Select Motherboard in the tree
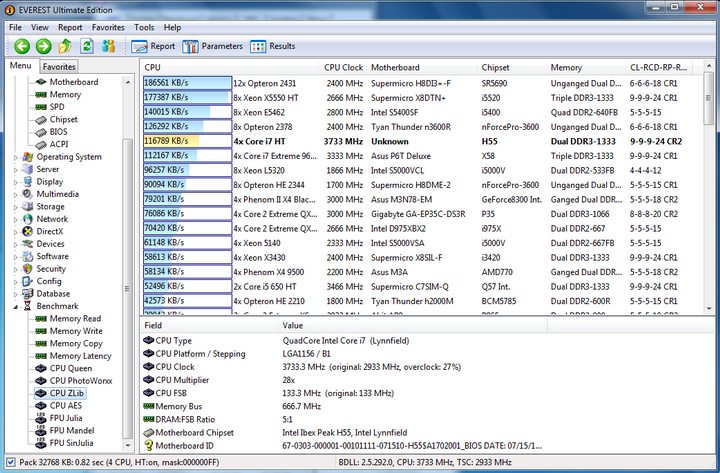 coord(73,82)
